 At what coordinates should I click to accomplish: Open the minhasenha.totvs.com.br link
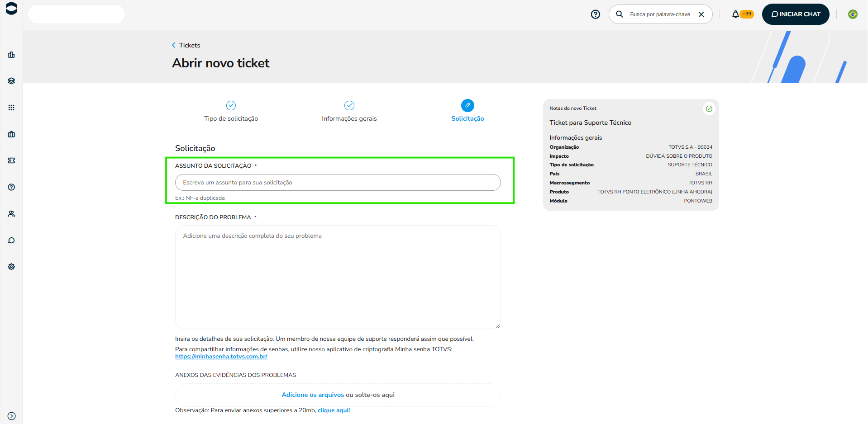click(x=221, y=357)
